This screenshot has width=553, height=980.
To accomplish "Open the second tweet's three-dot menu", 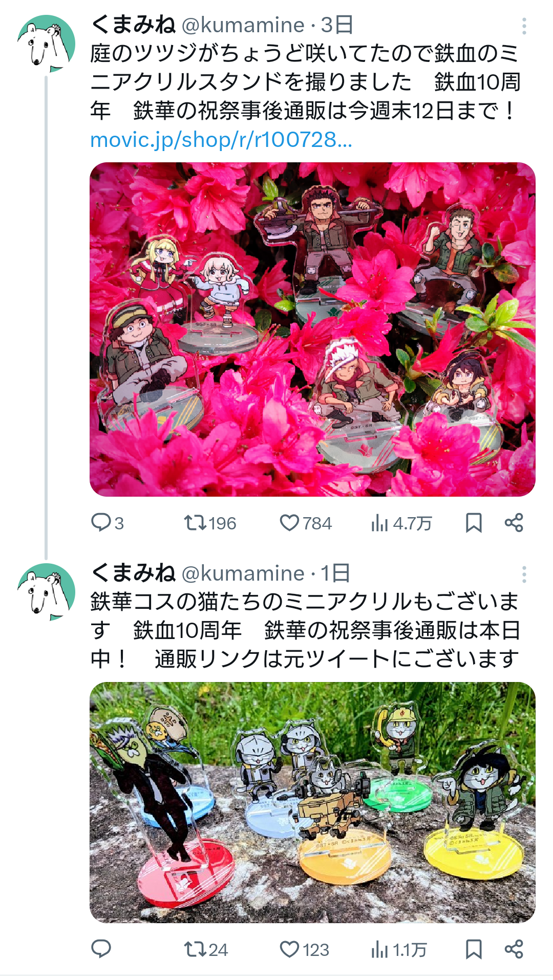I will [524, 574].
